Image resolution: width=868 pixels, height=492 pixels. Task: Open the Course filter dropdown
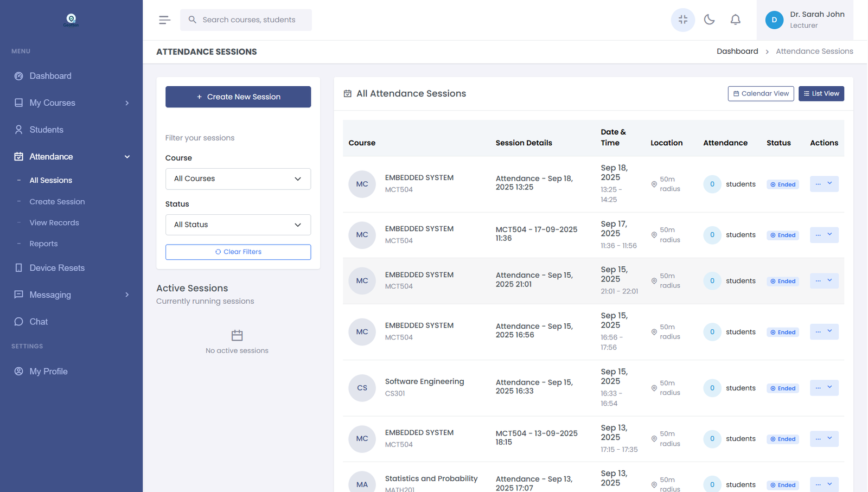(x=238, y=179)
